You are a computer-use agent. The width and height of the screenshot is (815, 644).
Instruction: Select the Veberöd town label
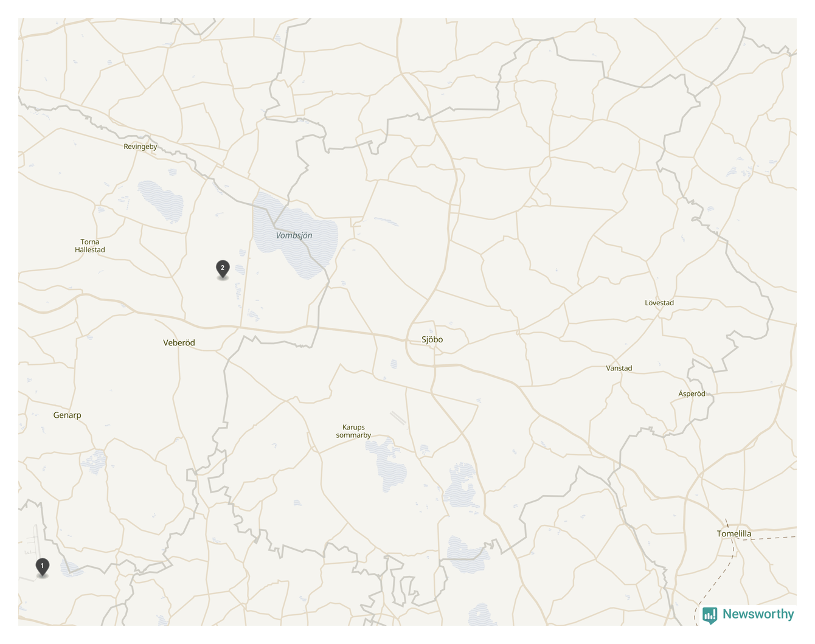179,342
